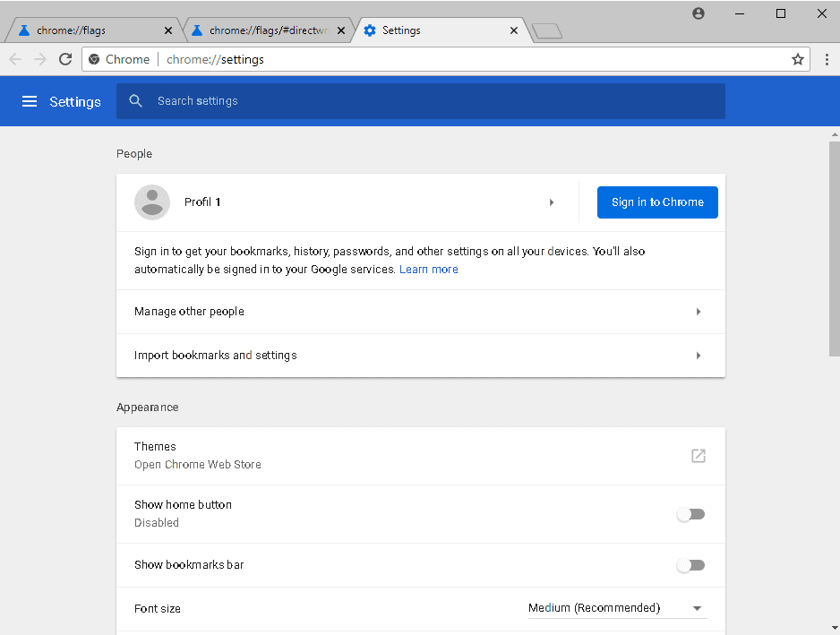Open the Font size dropdown
The width and height of the screenshot is (840, 635).
click(617, 608)
